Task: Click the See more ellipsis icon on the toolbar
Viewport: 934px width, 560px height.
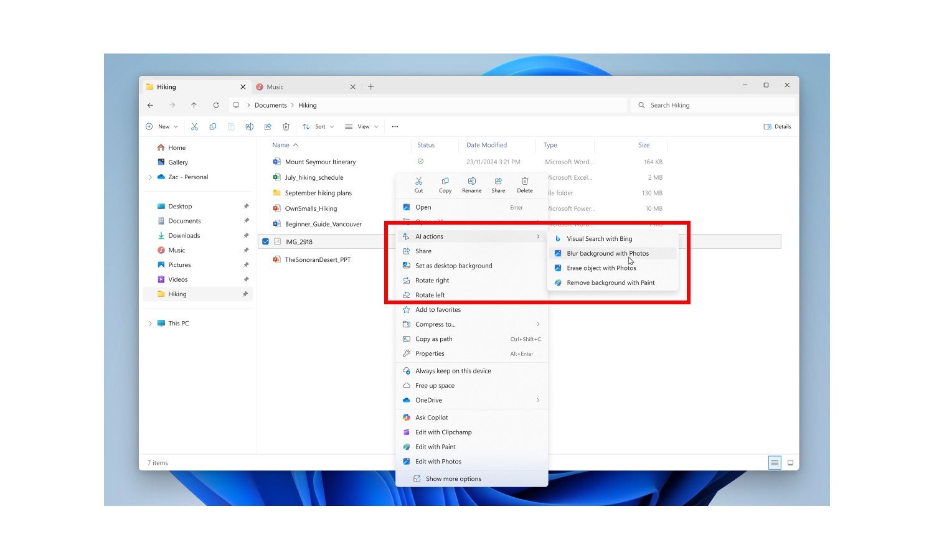Action: (395, 126)
